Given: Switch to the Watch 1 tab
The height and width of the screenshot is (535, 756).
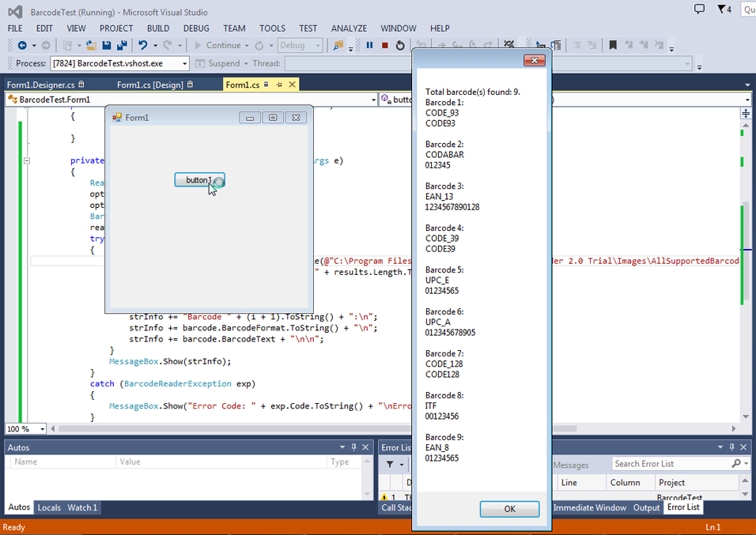Looking at the screenshot, I should (x=82, y=507).
